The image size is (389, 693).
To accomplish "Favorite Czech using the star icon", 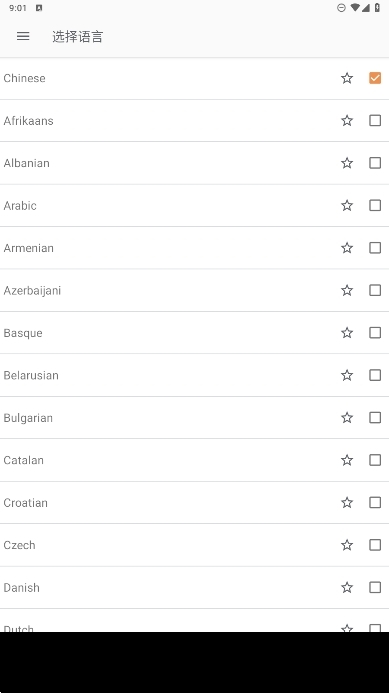I will 347,545.
